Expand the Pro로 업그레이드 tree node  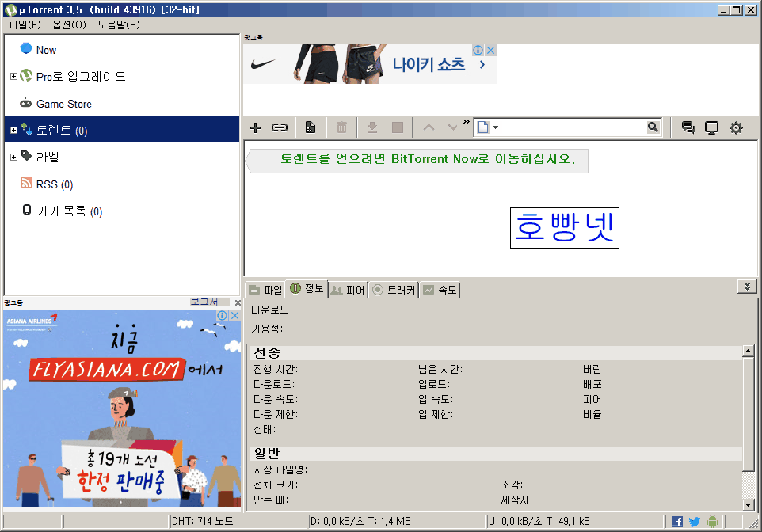point(13,76)
